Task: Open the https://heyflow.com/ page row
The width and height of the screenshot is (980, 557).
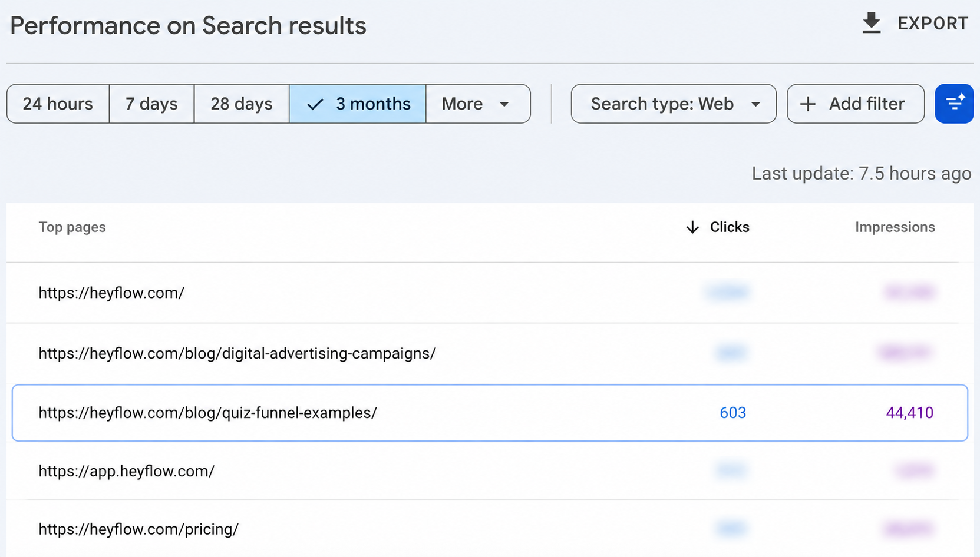Action: 490,293
